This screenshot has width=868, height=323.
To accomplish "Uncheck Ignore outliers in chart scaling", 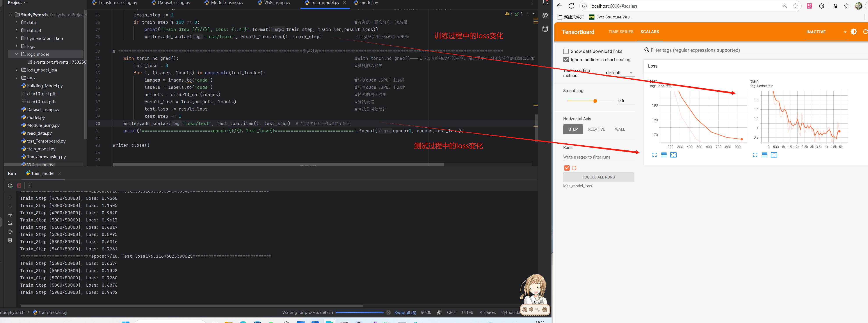I will [566, 60].
